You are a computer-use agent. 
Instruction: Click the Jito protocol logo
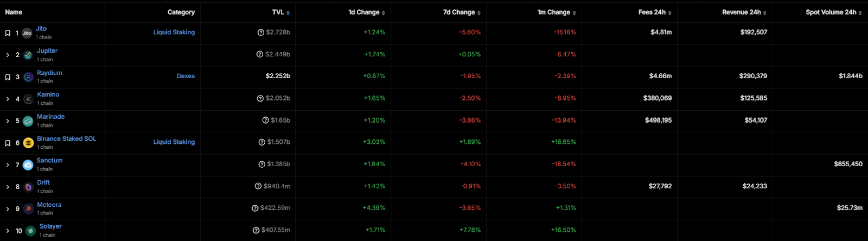click(27, 33)
